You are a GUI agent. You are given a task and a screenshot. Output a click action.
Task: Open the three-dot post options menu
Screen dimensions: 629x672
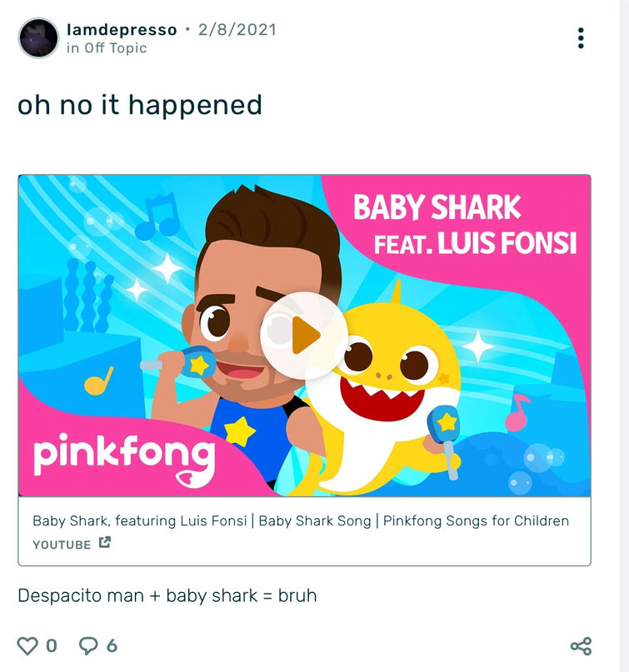[x=581, y=38]
